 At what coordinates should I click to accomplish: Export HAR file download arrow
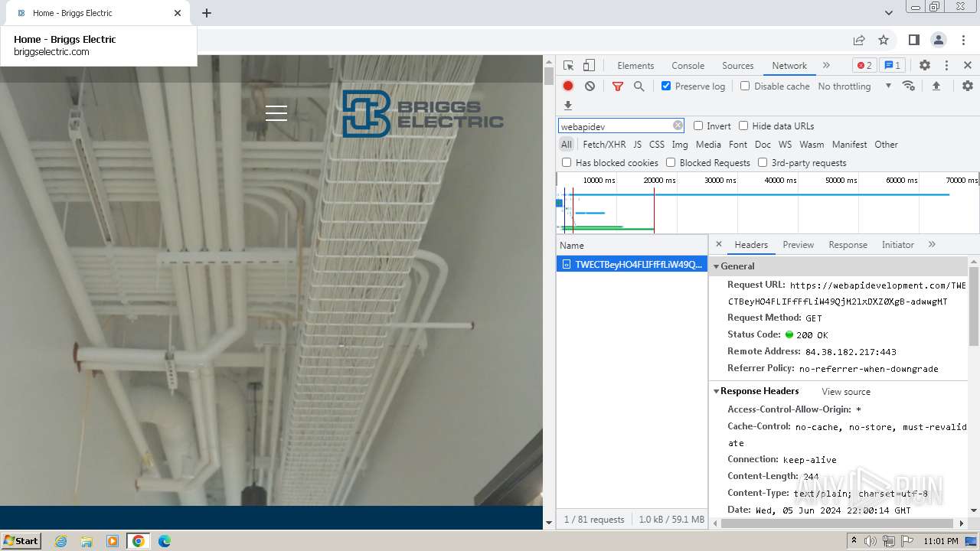[x=568, y=106]
